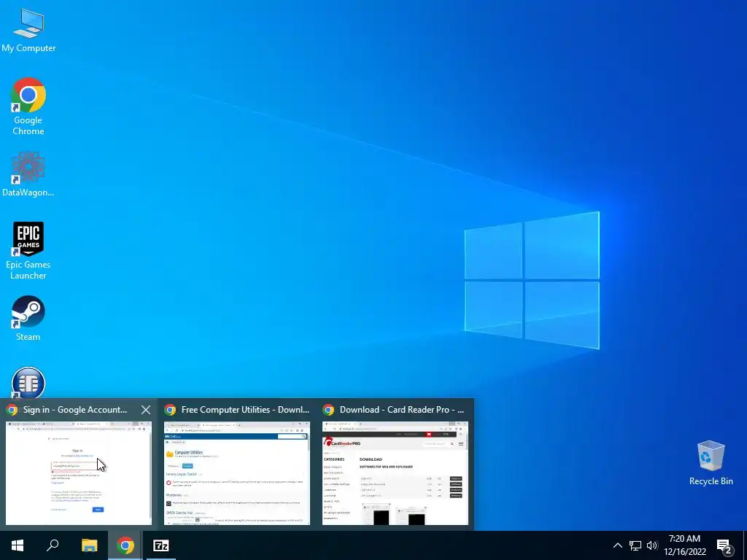Open the volume speaker tray icon
Image resolution: width=747 pixels, height=560 pixels.
click(x=652, y=545)
